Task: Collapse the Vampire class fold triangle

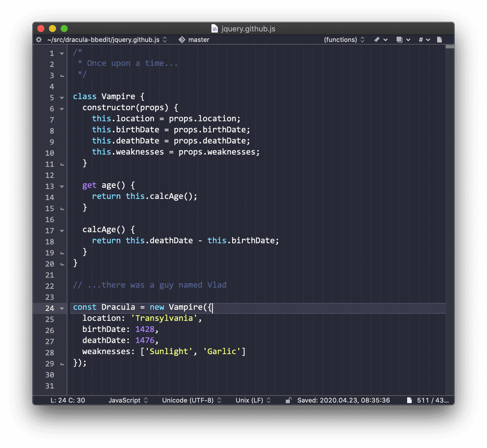Action: tap(61, 97)
